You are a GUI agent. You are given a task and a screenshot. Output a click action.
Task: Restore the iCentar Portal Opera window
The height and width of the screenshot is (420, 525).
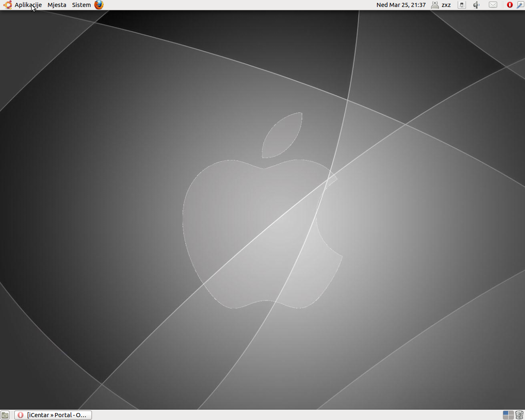tap(53, 415)
